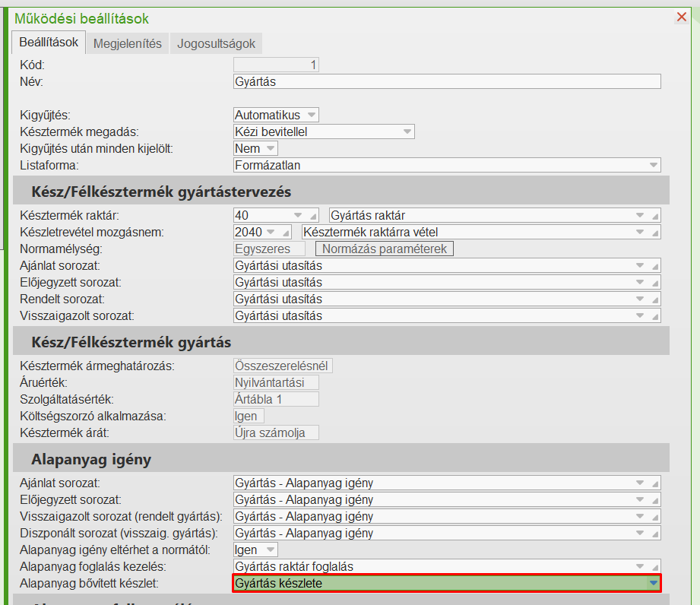Click the Költségszorzó alkalmazása Igen field
This screenshot has width=700, height=605.
tap(249, 417)
